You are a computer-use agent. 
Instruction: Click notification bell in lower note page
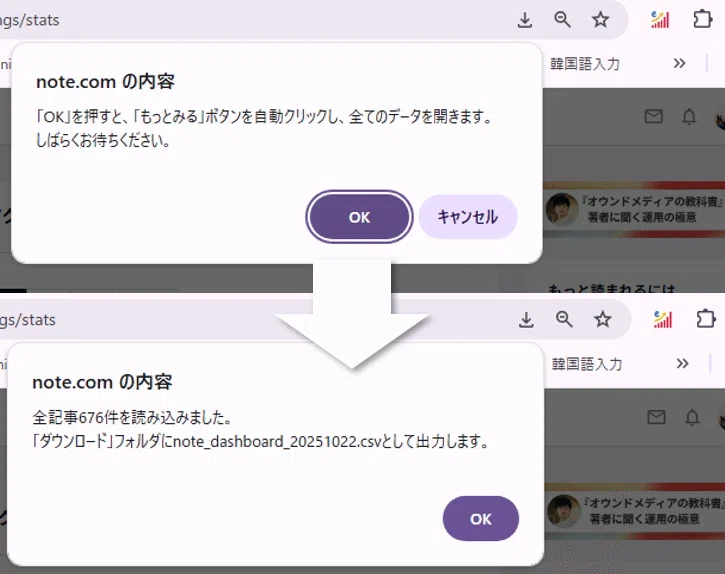click(692, 418)
